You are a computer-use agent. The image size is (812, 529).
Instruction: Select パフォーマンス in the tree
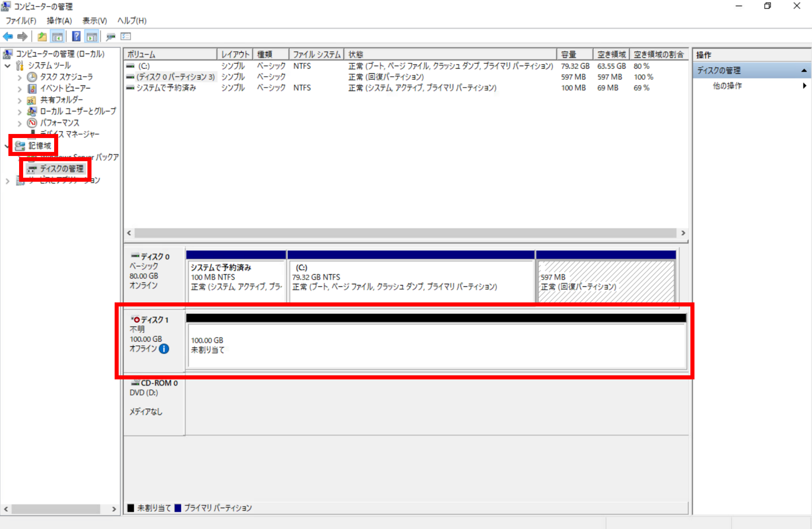[59, 123]
